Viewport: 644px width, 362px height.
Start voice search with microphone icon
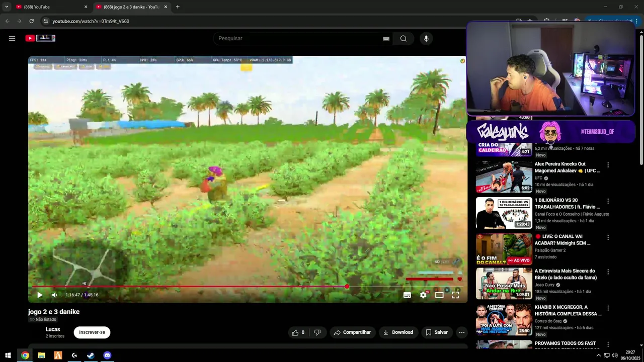(426, 39)
